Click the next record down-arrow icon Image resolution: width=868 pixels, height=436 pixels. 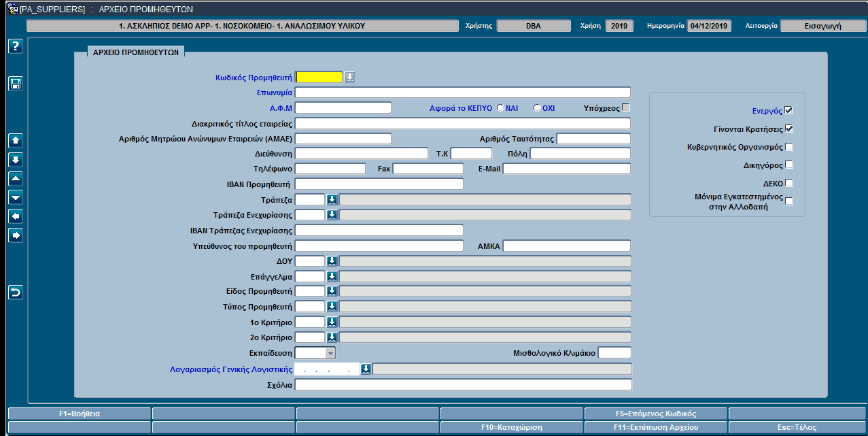point(16,160)
